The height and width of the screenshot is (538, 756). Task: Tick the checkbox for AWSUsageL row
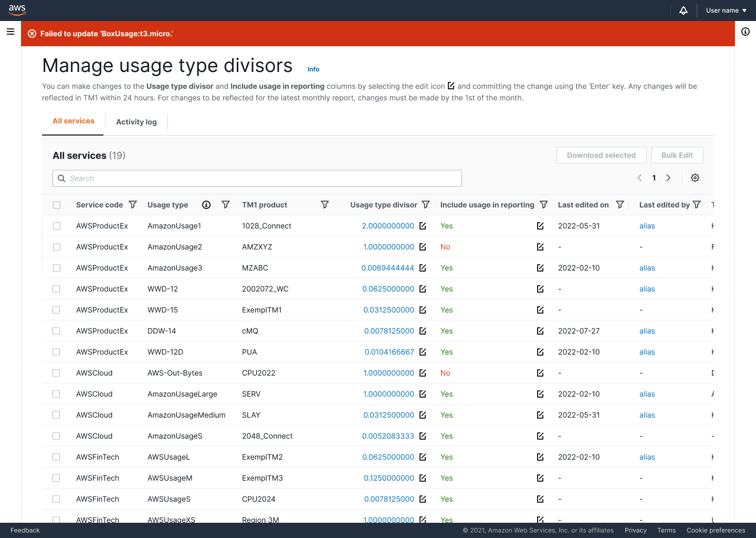(x=57, y=457)
